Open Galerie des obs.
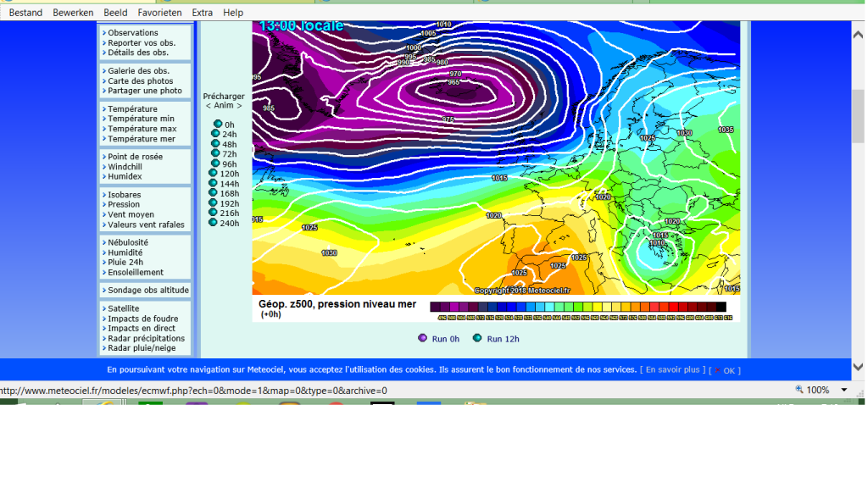The width and height of the screenshot is (868, 488). (138, 71)
